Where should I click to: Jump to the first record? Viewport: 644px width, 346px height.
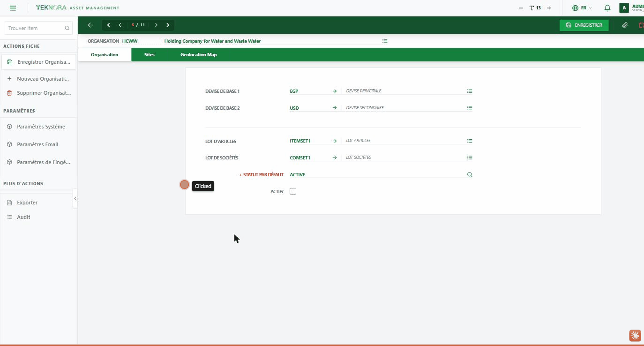[x=108, y=25]
